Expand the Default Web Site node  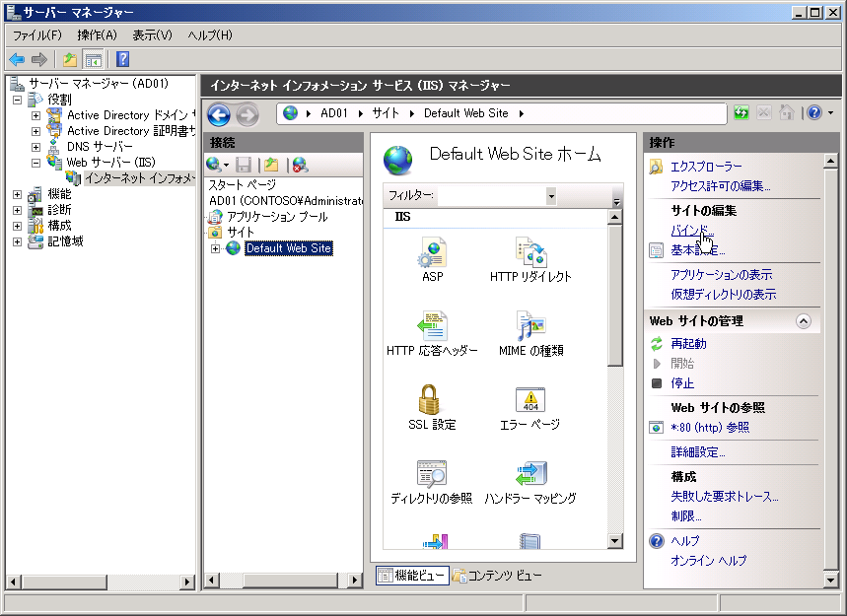[x=216, y=248]
